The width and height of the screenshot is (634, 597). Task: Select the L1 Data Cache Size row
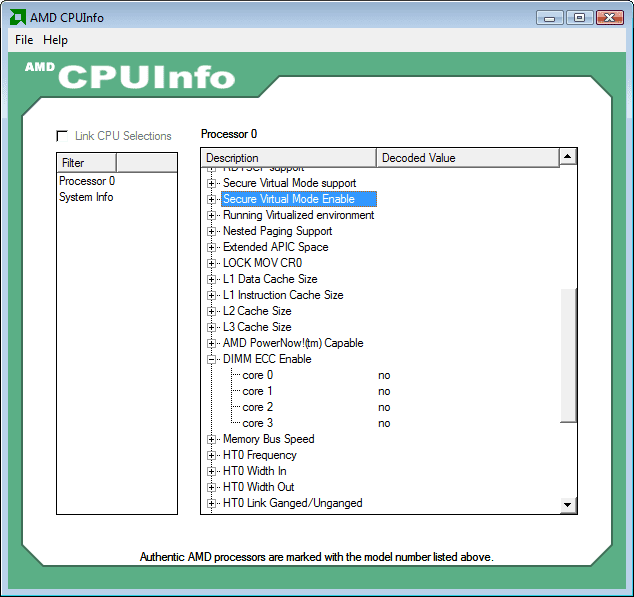[270, 279]
